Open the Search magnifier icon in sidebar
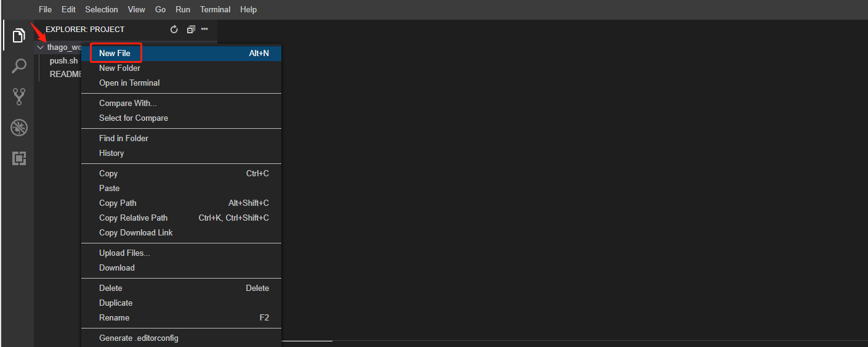Viewport: 868px width, 347px height. [19, 66]
